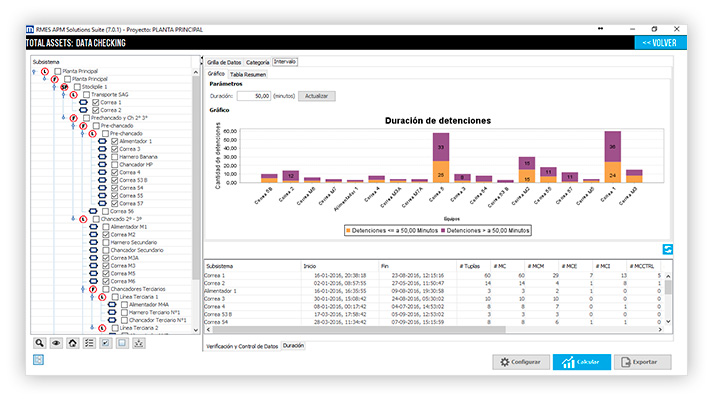This screenshot has width=716, height=399.
Task: Click the expand-tree icon at toolbar end
Action: click(x=139, y=343)
